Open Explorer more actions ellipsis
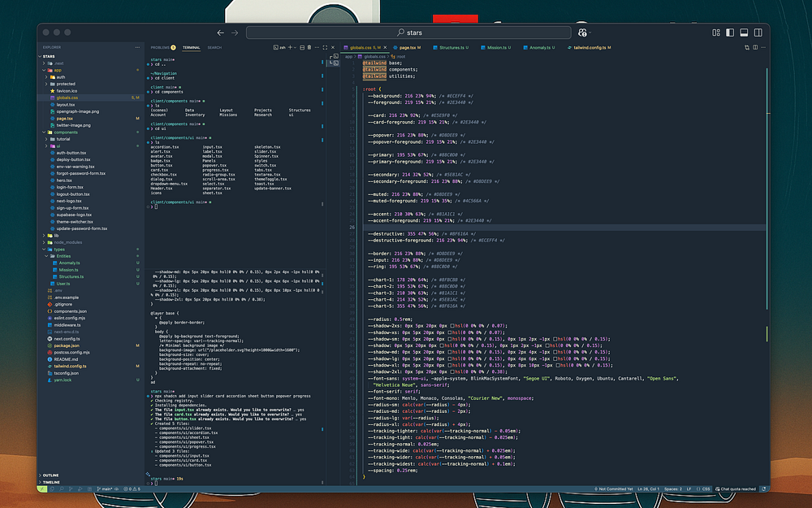Viewport: 812px width, 508px height. tap(137, 47)
